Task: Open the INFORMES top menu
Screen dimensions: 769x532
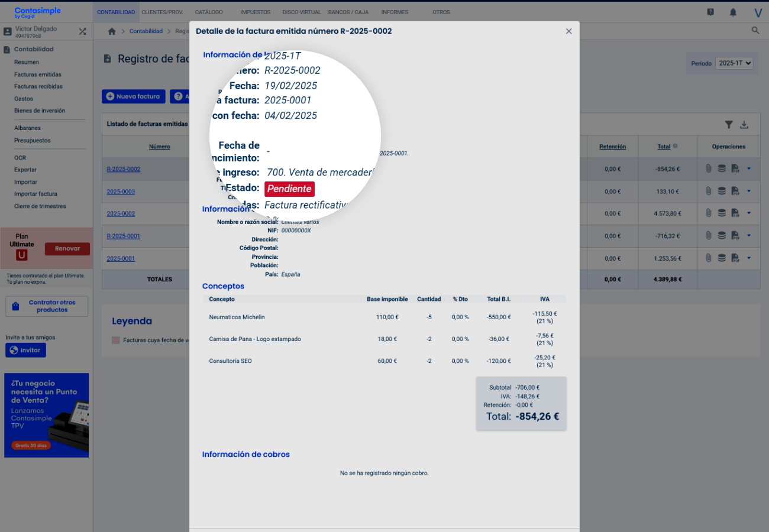Action: (395, 12)
